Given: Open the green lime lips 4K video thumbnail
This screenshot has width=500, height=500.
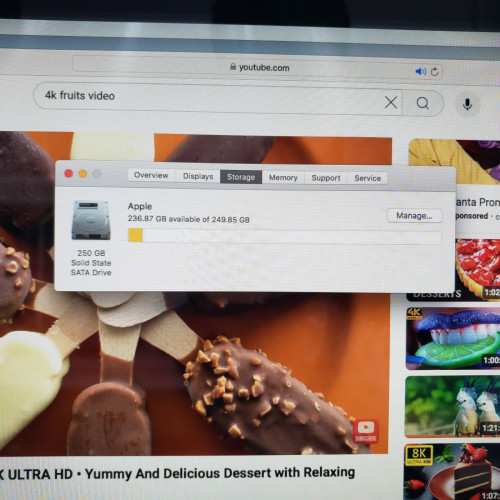Looking at the screenshot, I should [453, 339].
